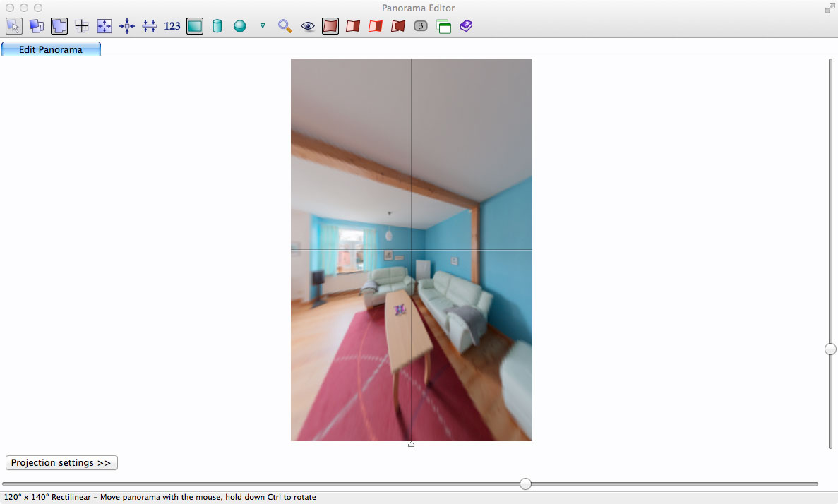Expand Projection settings >> button

click(x=61, y=463)
